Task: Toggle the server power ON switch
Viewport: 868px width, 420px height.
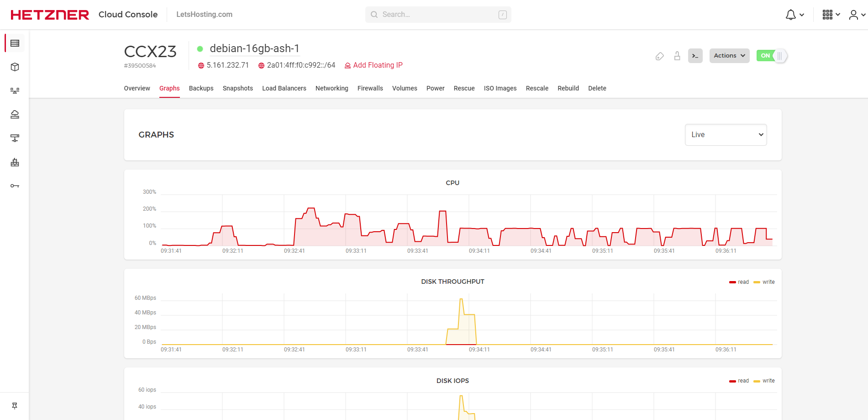Action: 772,56
